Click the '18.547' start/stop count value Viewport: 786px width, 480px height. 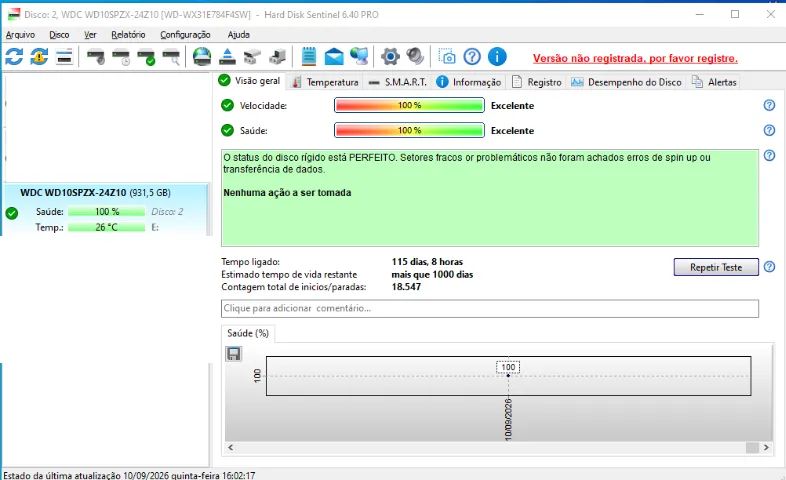tap(406, 287)
